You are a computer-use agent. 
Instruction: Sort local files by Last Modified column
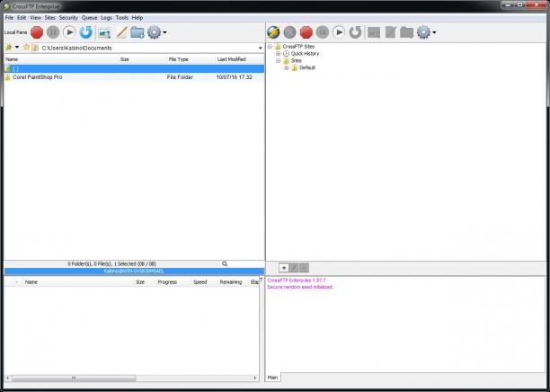240,59
